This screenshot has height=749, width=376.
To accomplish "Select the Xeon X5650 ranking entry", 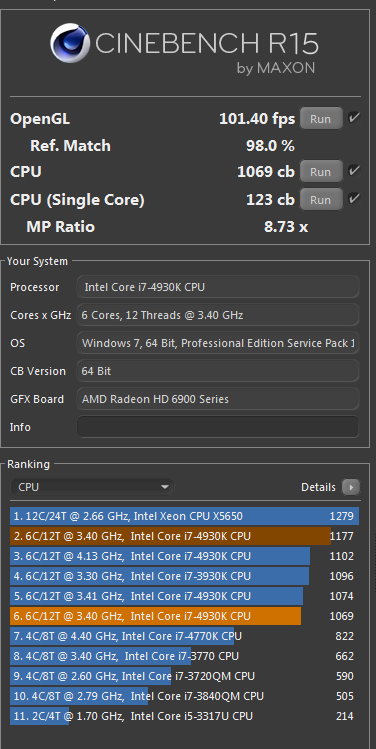I will pos(184,516).
